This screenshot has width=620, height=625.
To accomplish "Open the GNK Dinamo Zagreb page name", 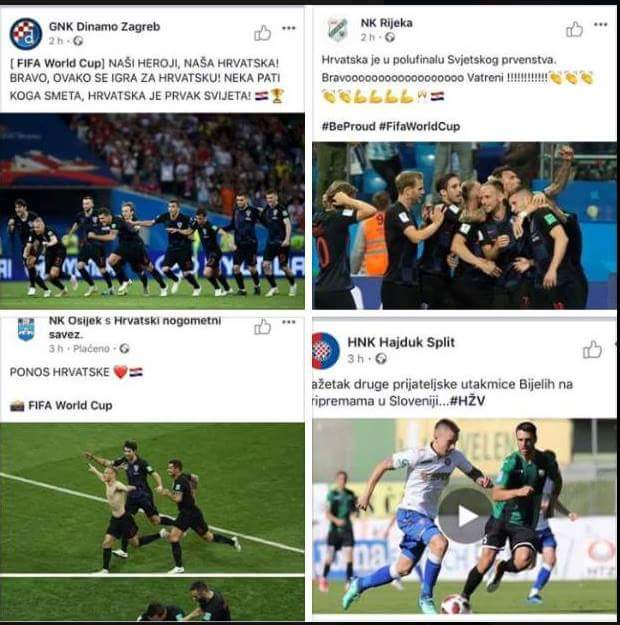I will click(104, 27).
